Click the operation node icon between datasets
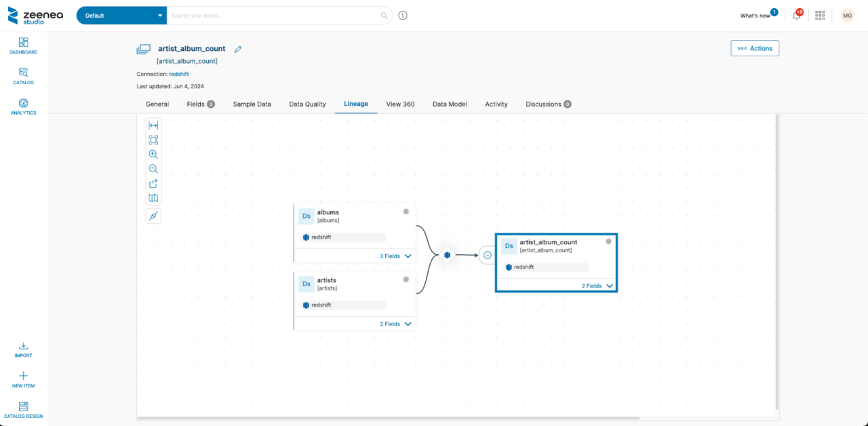 [x=447, y=255]
